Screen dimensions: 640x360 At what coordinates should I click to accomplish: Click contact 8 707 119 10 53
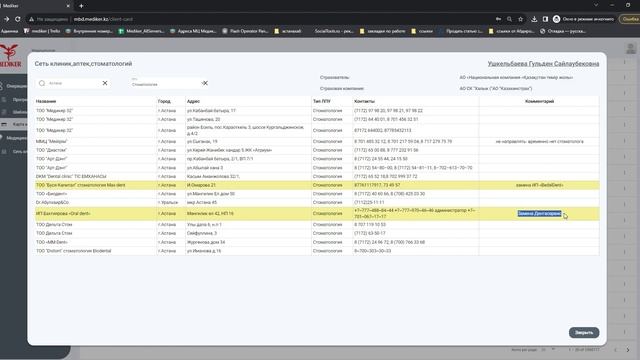tap(369, 225)
